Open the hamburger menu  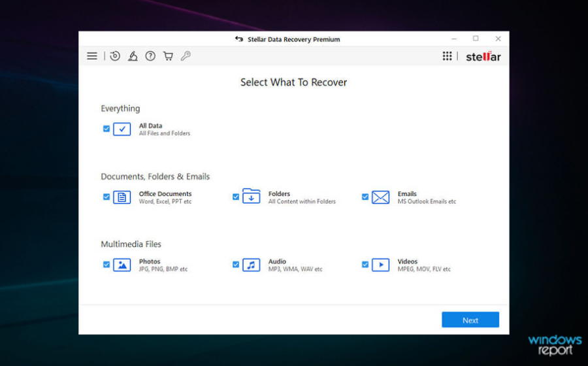[x=92, y=56]
